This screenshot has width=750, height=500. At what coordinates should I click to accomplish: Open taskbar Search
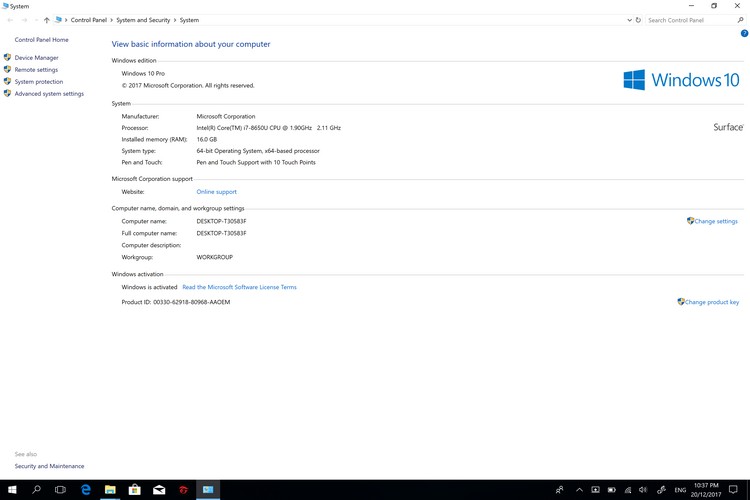point(36,489)
